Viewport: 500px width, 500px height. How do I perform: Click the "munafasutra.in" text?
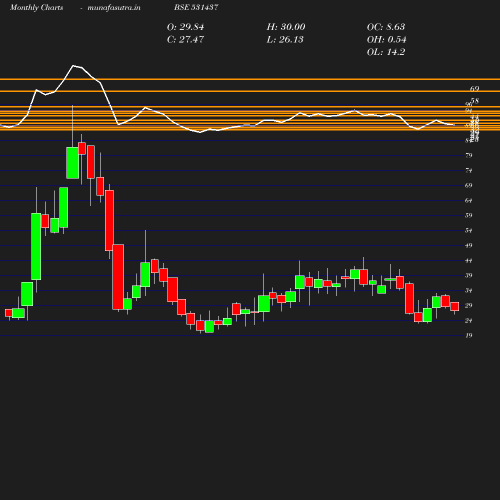click(114, 7)
